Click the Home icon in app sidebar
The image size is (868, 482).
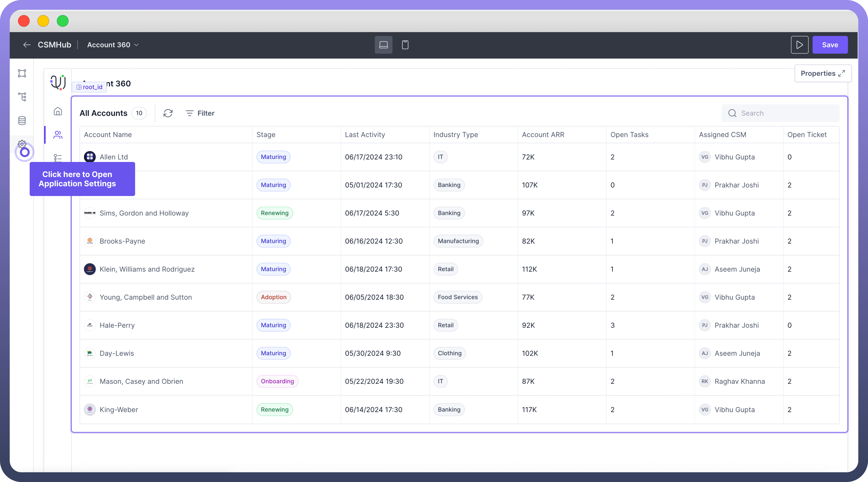[x=58, y=111]
